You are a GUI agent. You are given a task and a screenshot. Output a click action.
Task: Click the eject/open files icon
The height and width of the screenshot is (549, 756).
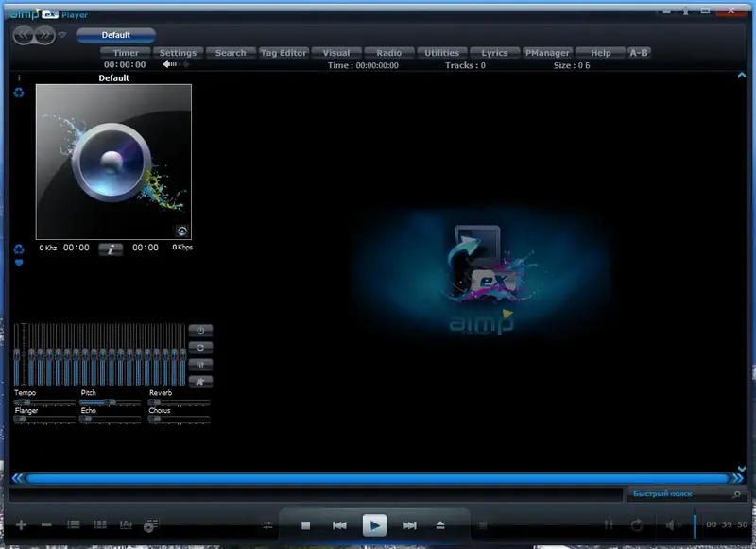[440, 525]
